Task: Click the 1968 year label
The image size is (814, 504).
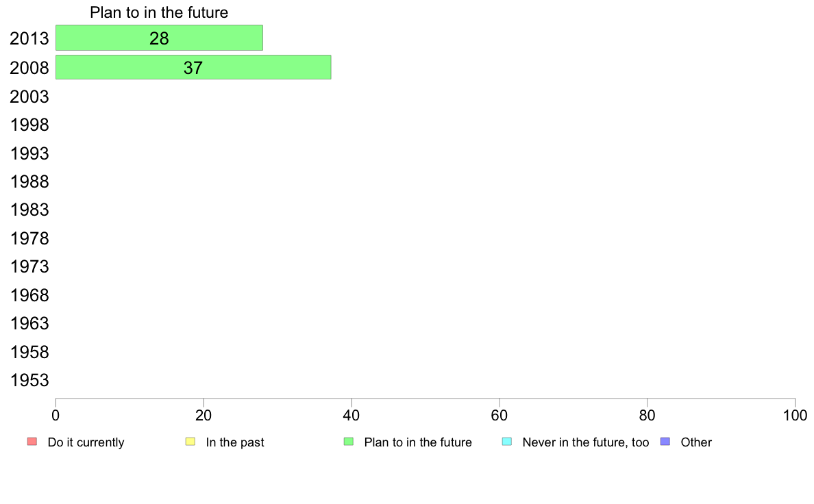Action: (29, 295)
